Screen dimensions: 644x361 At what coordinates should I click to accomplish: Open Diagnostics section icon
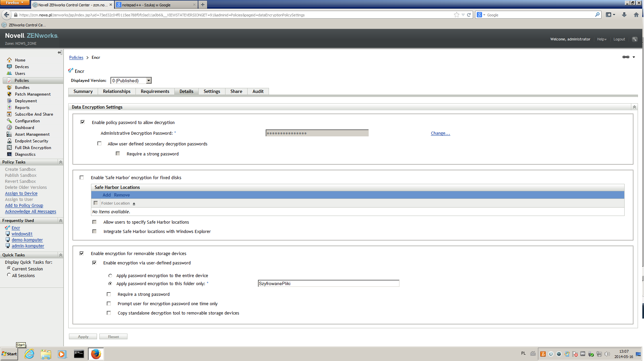coord(9,154)
